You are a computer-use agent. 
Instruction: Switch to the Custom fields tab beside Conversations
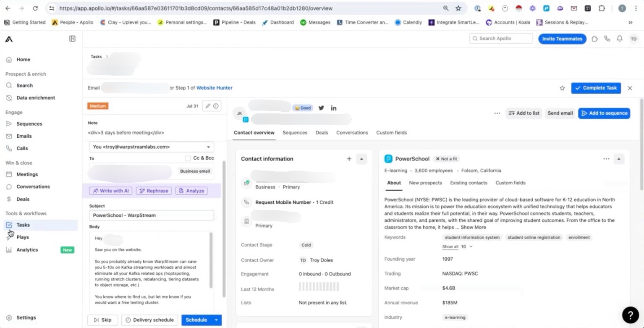pyautogui.click(x=392, y=133)
